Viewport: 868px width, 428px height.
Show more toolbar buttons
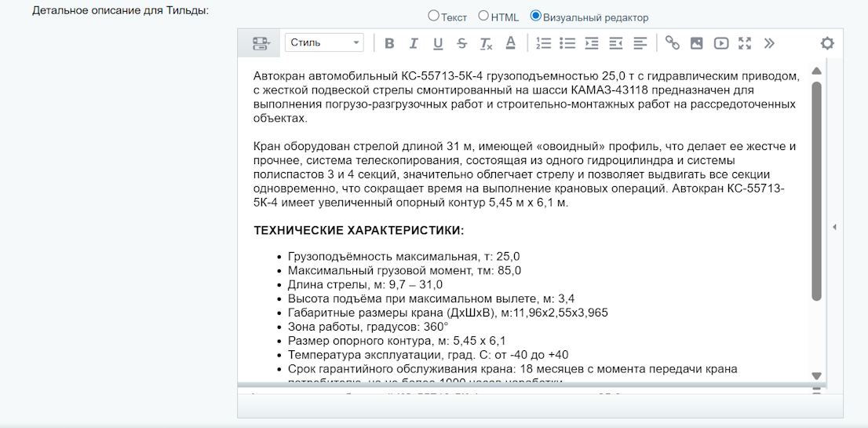(x=769, y=43)
